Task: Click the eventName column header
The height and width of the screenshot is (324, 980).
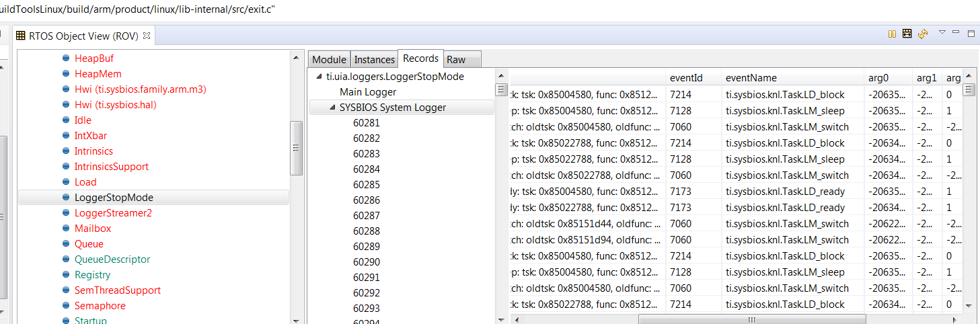Action: (x=751, y=78)
